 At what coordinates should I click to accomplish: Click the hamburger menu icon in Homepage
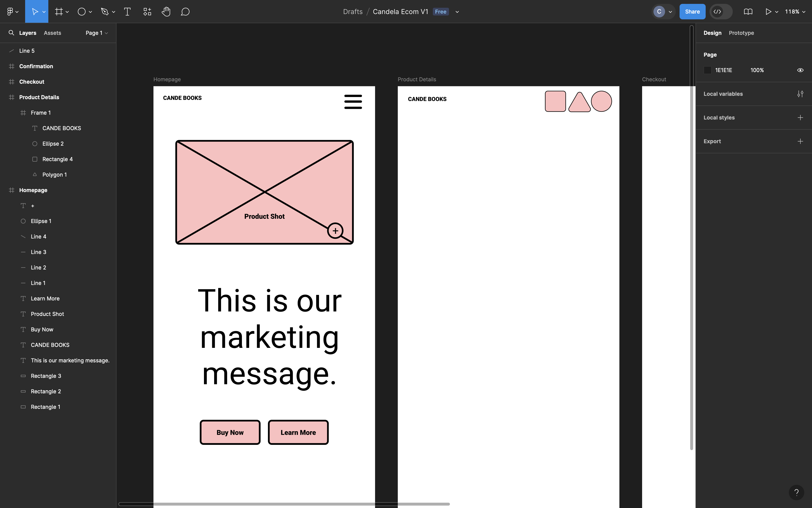[353, 101]
